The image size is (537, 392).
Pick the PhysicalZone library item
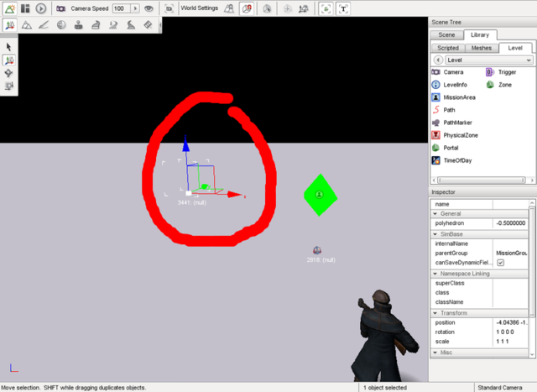[461, 135]
